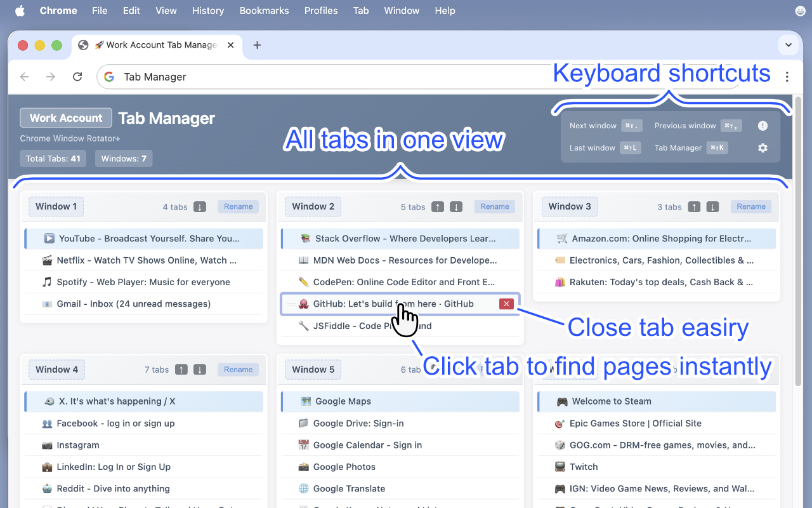Click the info icon in shortcuts panel
812x508 pixels.
(763, 126)
